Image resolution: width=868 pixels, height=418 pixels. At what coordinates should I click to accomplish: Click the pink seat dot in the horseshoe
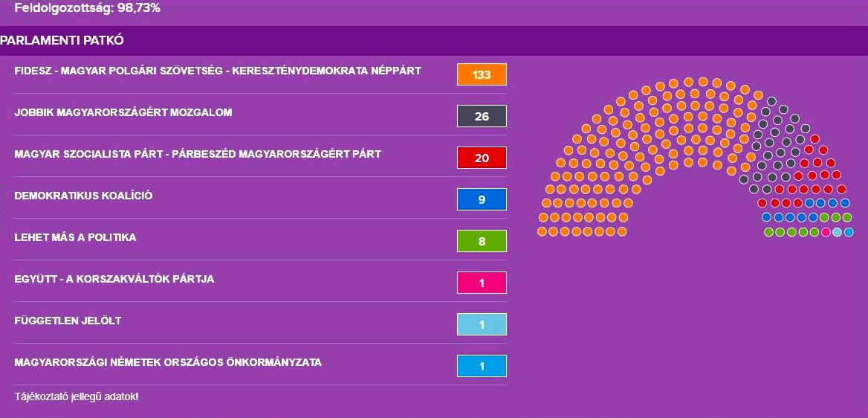coord(826,232)
